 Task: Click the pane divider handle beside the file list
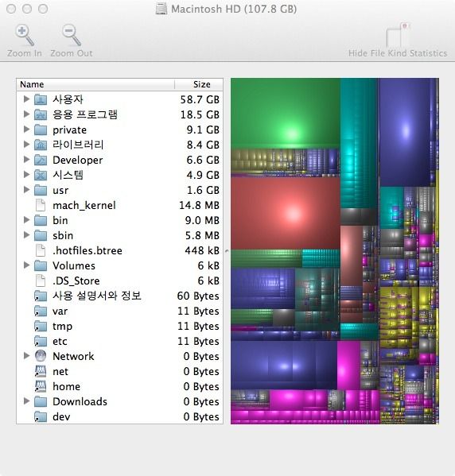click(227, 251)
